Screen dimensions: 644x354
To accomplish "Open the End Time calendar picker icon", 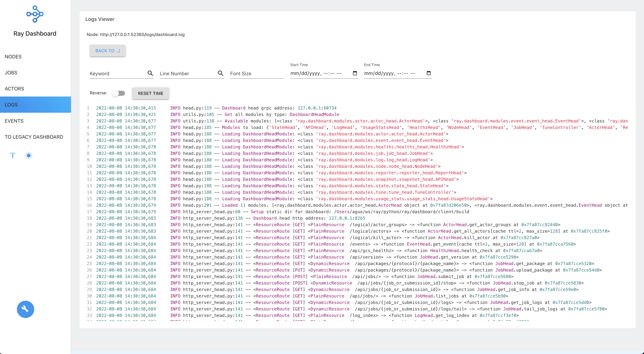I will (x=428, y=73).
